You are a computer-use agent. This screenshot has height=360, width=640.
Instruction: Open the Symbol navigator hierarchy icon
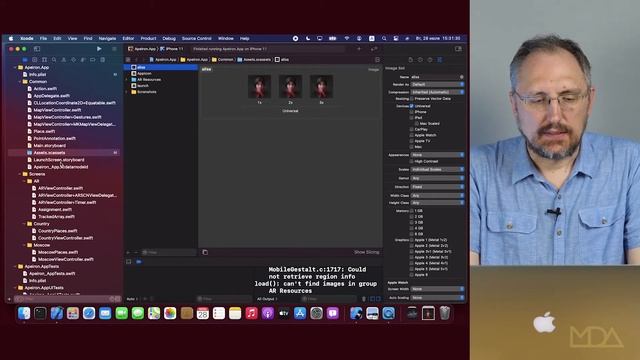(44, 60)
